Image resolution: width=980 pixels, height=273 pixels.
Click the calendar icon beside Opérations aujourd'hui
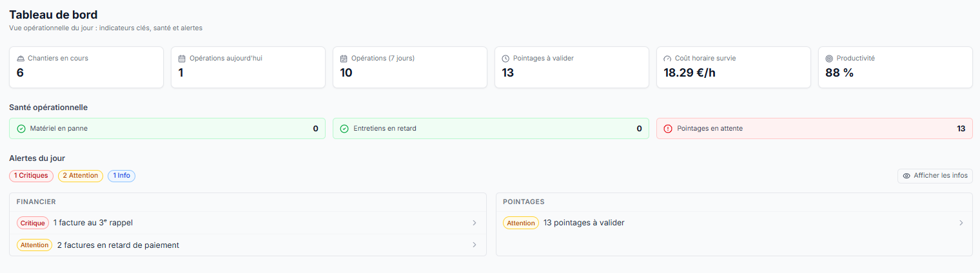pos(182,58)
